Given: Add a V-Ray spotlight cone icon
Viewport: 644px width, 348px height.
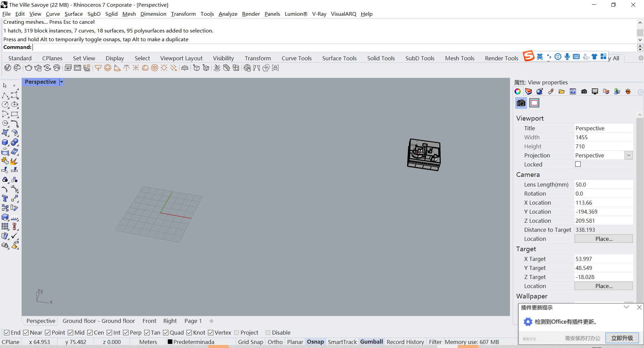Looking at the screenshot, I should click(117, 68).
